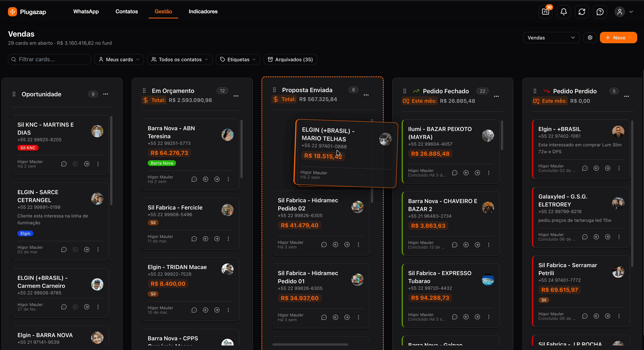The height and width of the screenshot is (350, 644).
Task: Switch to the Indicadores tab
Action: 203,12
